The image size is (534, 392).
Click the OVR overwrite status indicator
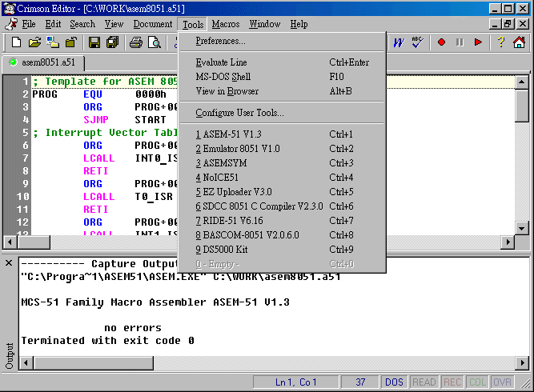502,382
